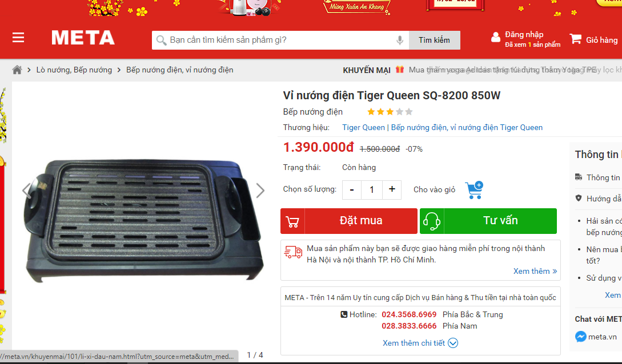Click the green Tư vấn button
Image resolution: width=622 pixels, height=364 pixels.
coord(488,221)
